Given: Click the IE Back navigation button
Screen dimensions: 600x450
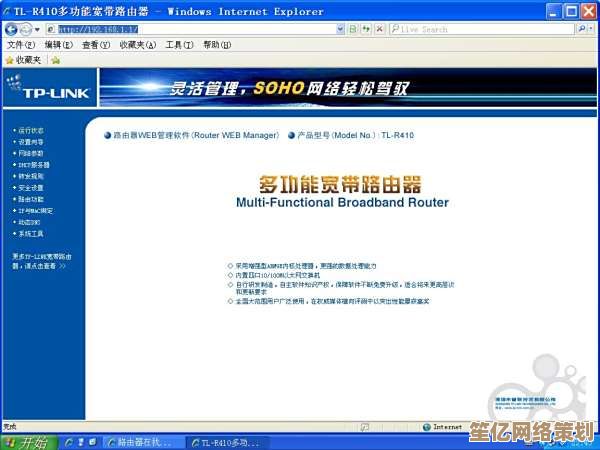Looking at the screenshot, I should (x=11, y=29).
